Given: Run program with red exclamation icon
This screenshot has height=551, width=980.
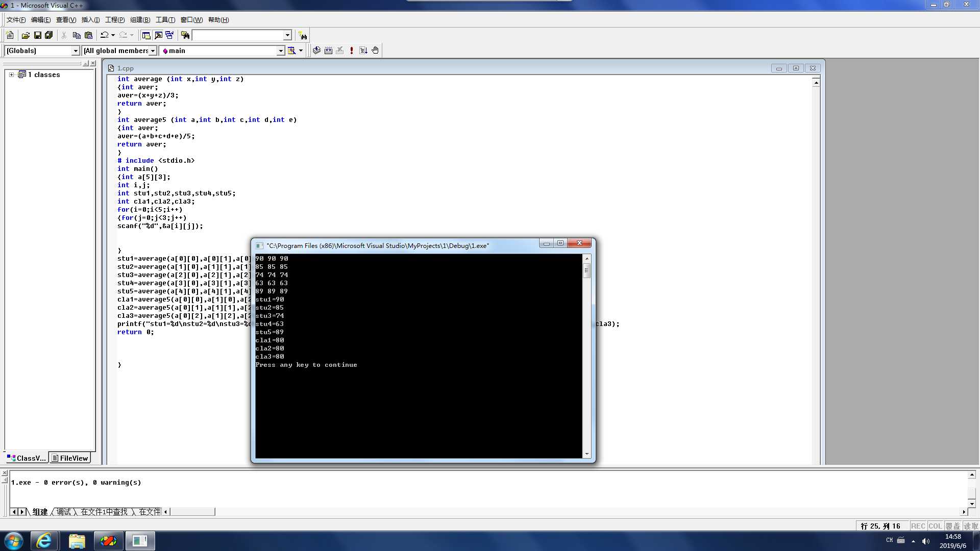Looking at the screenshot, I should coord(352,51).
